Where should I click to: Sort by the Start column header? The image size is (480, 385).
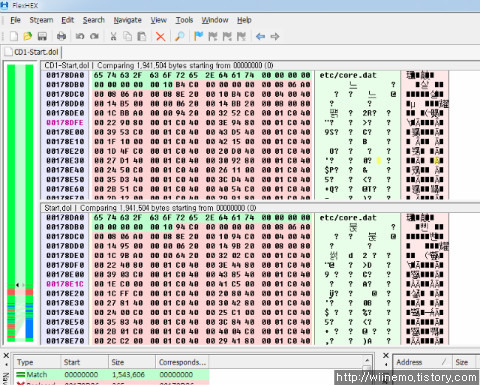click(84, 362)
